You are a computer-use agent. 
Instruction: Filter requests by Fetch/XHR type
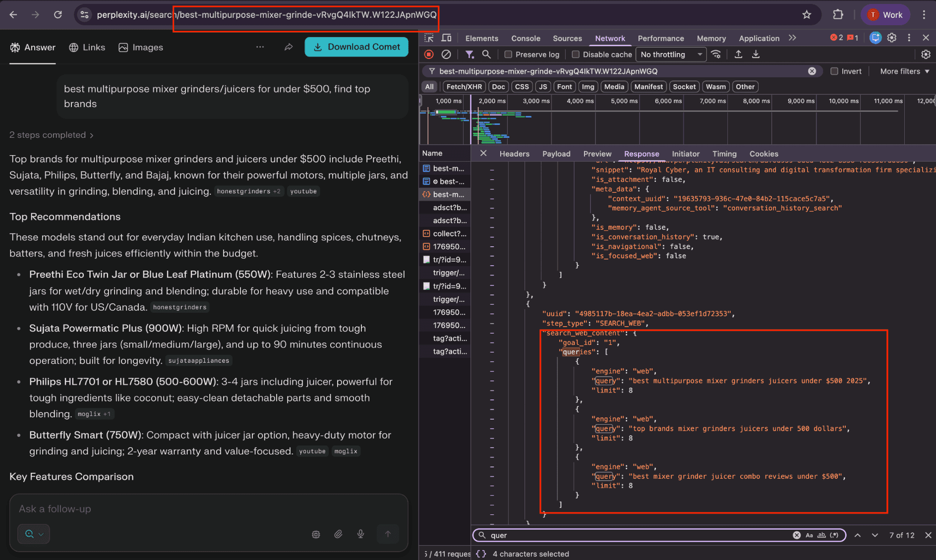(x=464, y=87)
